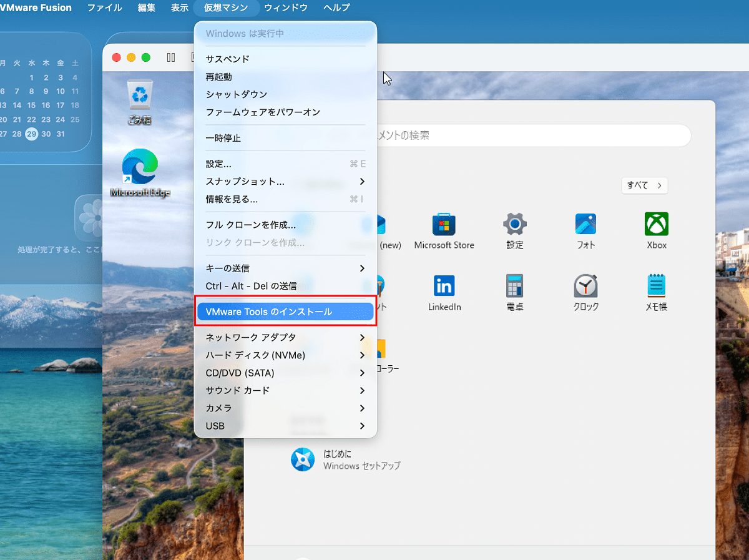Viewport: 749px width, 560px height.
Task: Choose 情報を見る... menu item
Action: point(286,199)
